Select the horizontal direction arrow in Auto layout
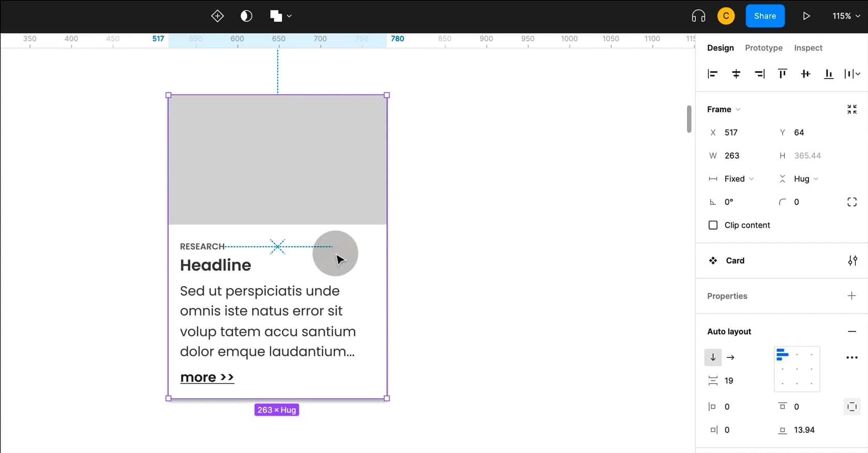 [x=730, y=357]
